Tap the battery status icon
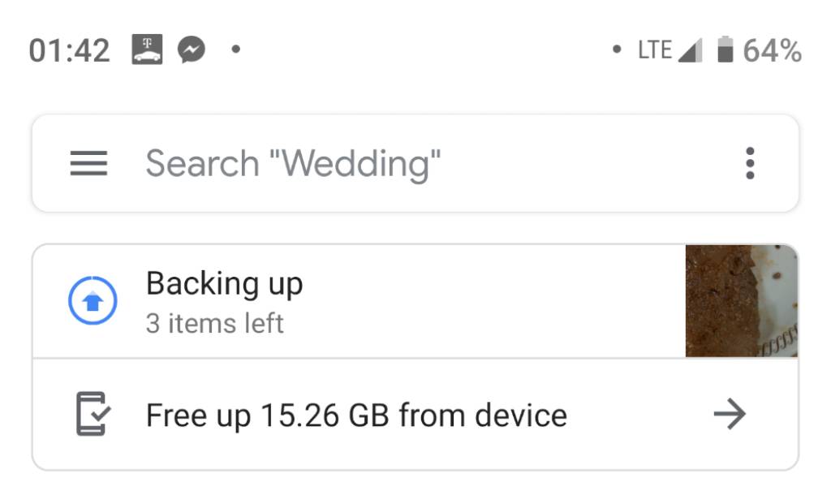 [x=725, y=50]
